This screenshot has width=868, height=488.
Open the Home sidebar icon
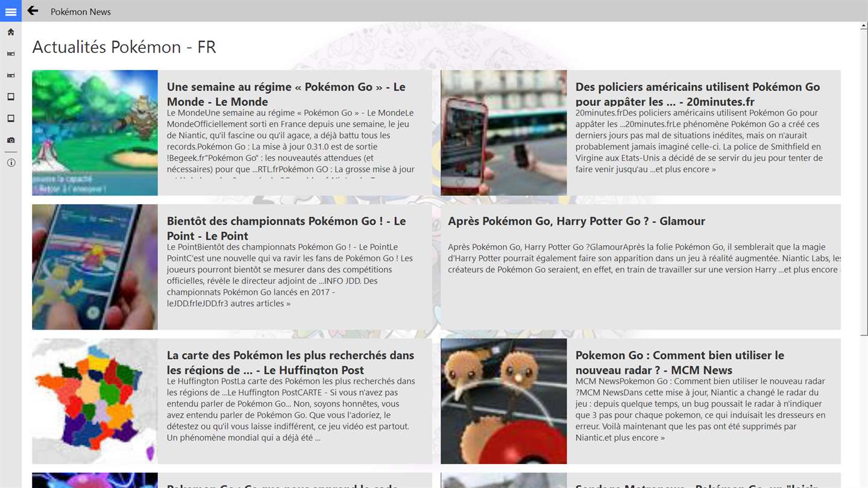point(11,32)
